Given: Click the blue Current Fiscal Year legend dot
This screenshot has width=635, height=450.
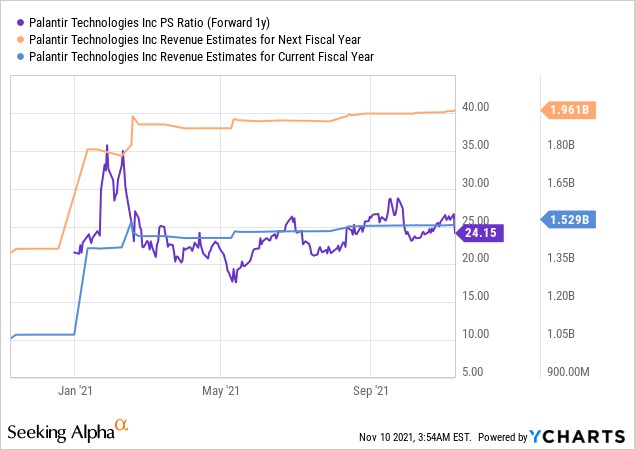Looking at the screenshot, I should point(20,57).
